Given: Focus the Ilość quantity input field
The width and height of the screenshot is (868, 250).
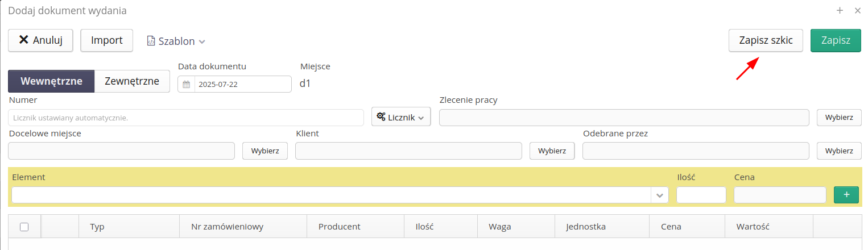Looking at the screenshot, I should coord(701,195).
